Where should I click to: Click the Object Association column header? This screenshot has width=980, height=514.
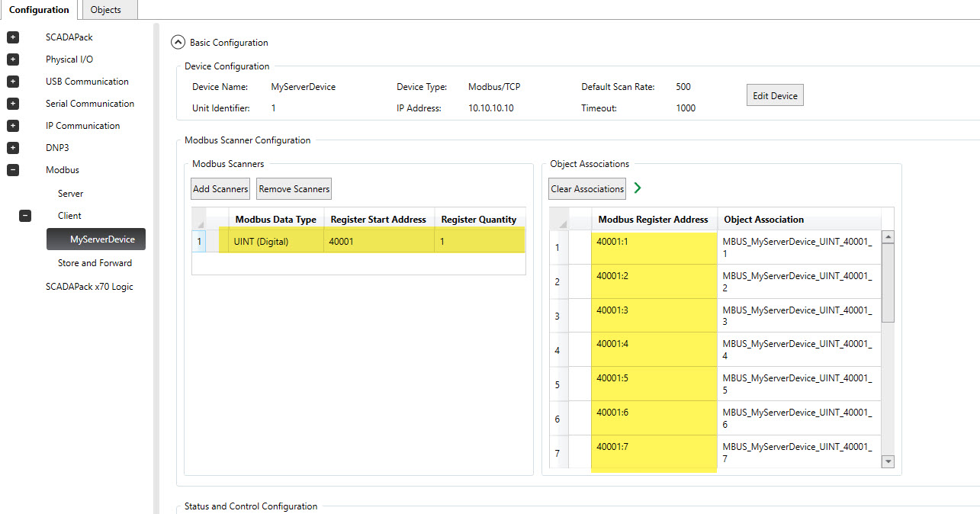(799, 220)
